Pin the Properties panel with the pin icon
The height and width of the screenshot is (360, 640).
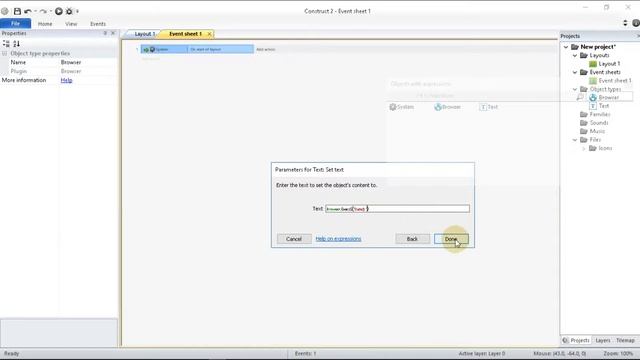(x=105, y=33)
